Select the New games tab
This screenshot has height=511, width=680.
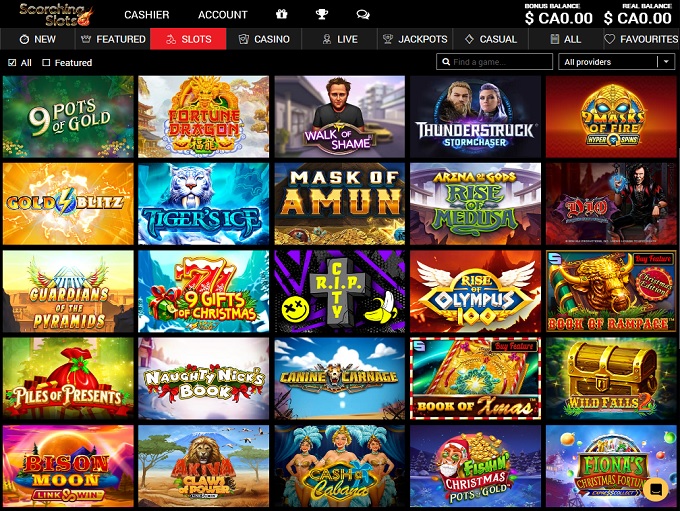[x=38, y=39]
